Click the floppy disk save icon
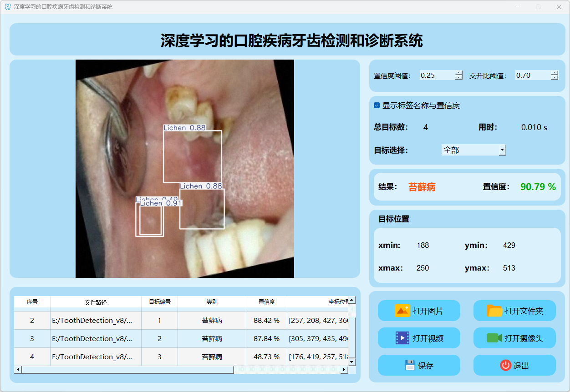570x392 pixels. click(x=410, y=365)
